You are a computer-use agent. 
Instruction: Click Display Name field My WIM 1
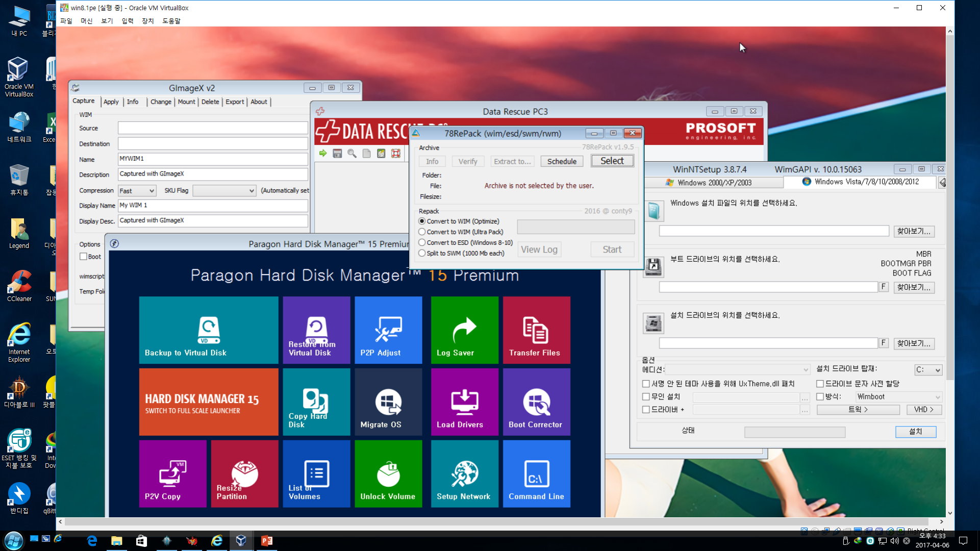click(213, 206)
